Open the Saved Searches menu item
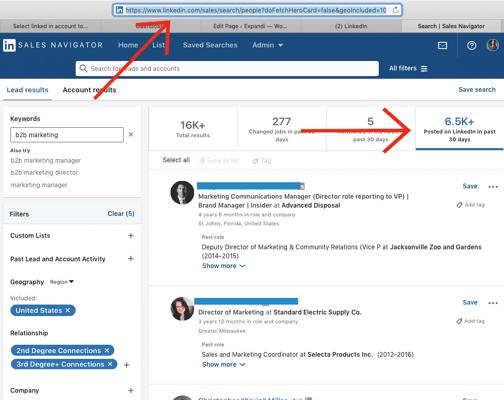 point(210,45)
